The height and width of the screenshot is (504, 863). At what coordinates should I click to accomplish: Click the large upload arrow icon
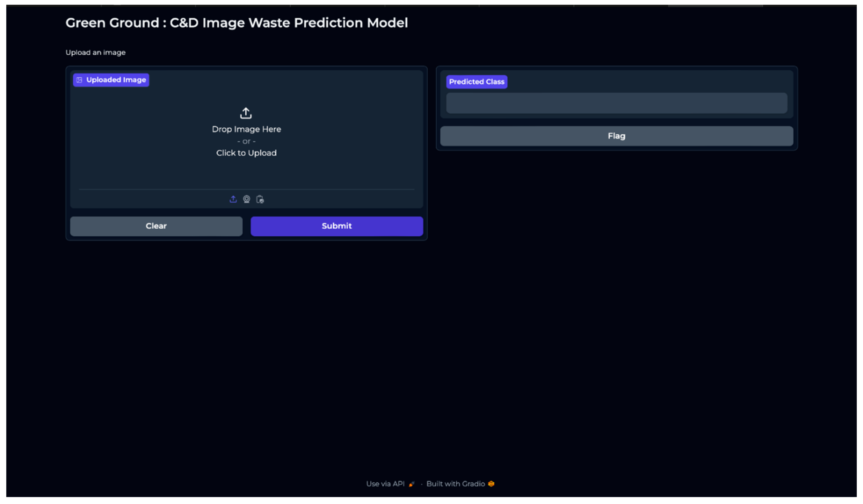[x=246, y=113]
